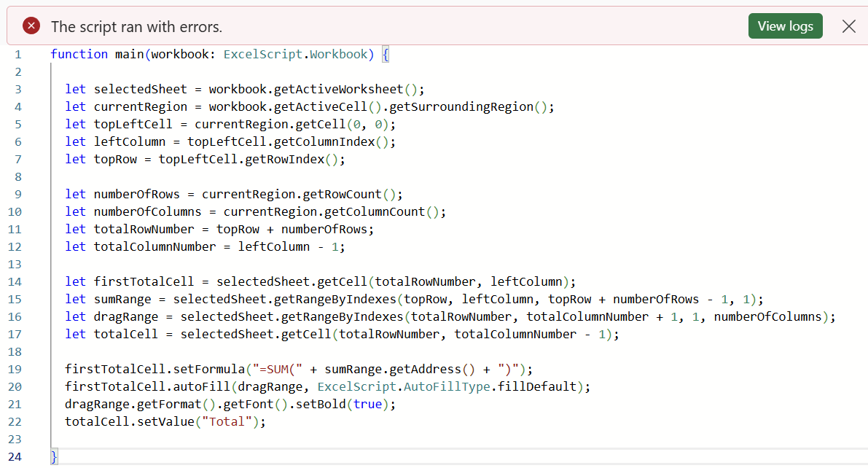Click the AutoFillType.fillDefault text on line 20
Viewport: 868px width, 468px height.
click(490, 386)
